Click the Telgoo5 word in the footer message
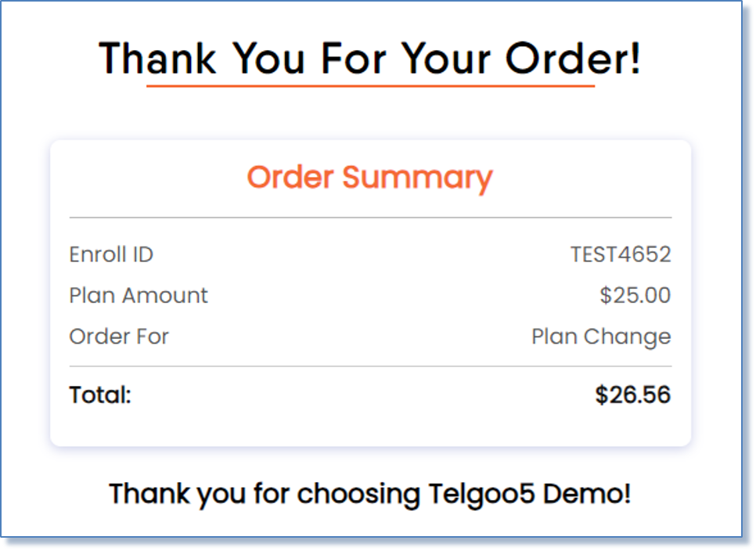The width and height of the screenshot is (756, 551). pos(481,495)
